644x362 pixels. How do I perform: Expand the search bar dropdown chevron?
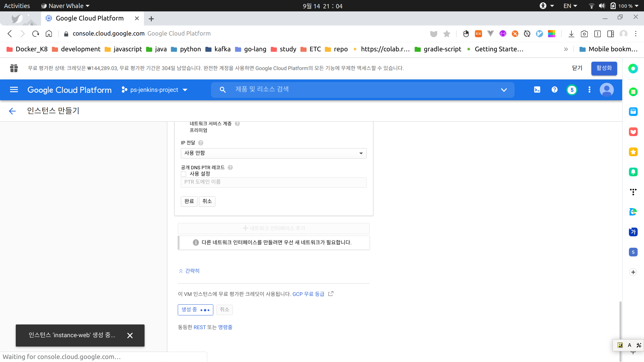click(503, 90)
